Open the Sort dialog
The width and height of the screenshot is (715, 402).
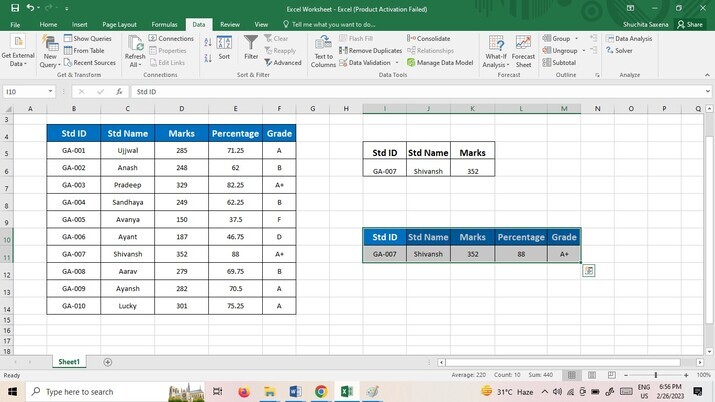(224, 47)
